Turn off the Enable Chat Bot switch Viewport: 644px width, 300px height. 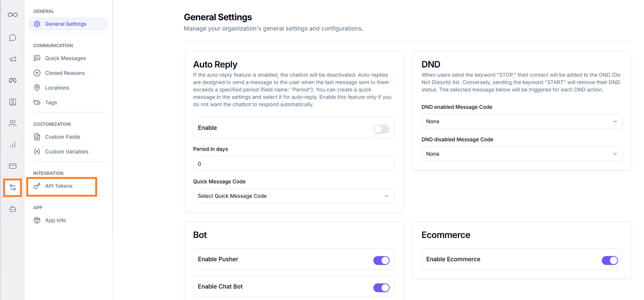tap(381, 288)
